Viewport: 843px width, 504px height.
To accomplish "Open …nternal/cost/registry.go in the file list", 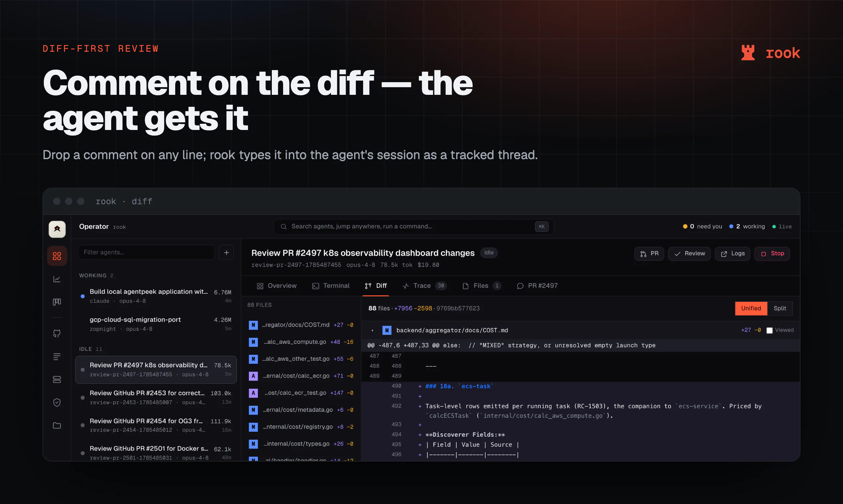I will coord(301,427).
